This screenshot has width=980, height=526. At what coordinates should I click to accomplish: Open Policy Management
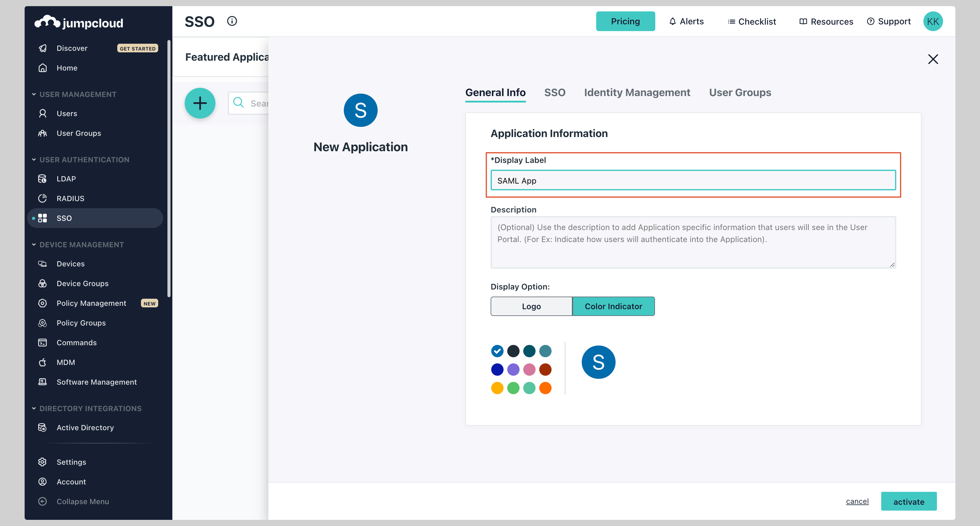91,303
